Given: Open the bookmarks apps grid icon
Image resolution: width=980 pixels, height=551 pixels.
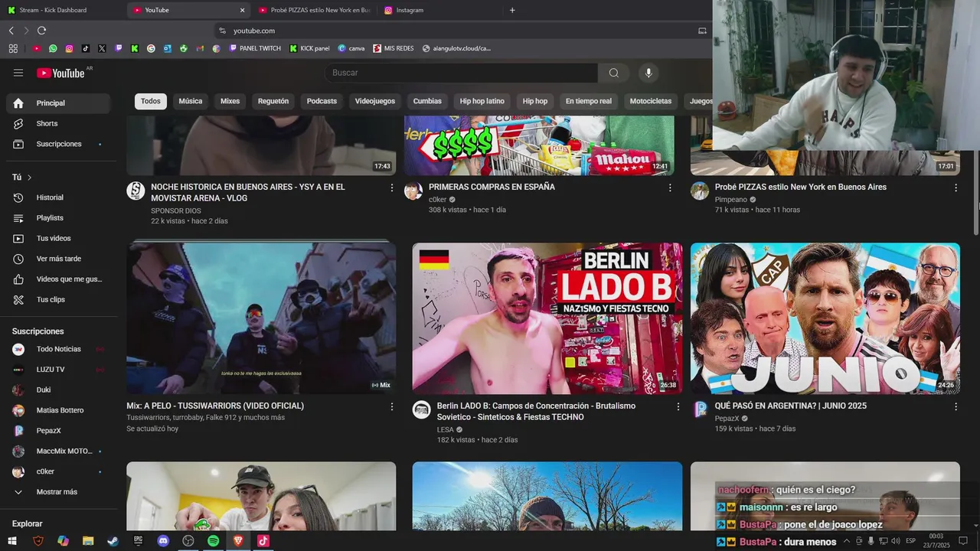Looking at the screenshot, I should [x=13, y=48].
